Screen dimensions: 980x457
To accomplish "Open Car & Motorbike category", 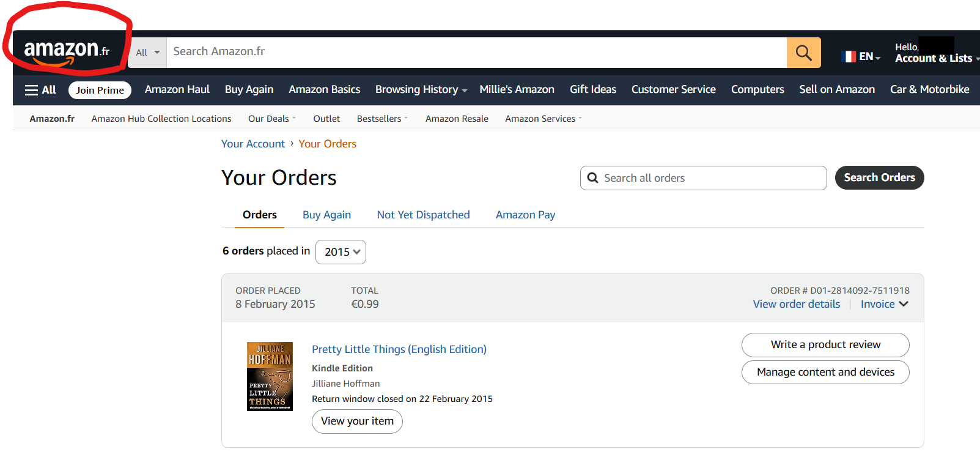I will tap(930, 89).
